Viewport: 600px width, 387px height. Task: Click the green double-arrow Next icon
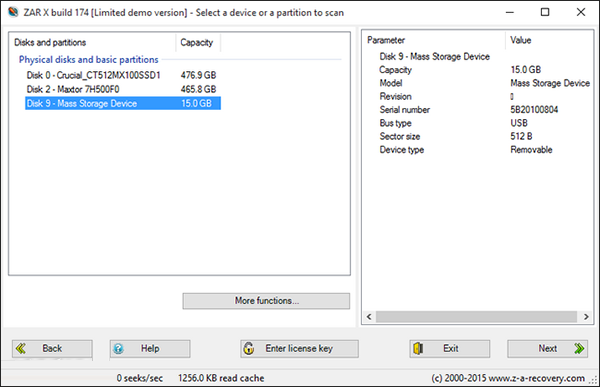coord(579,348)
